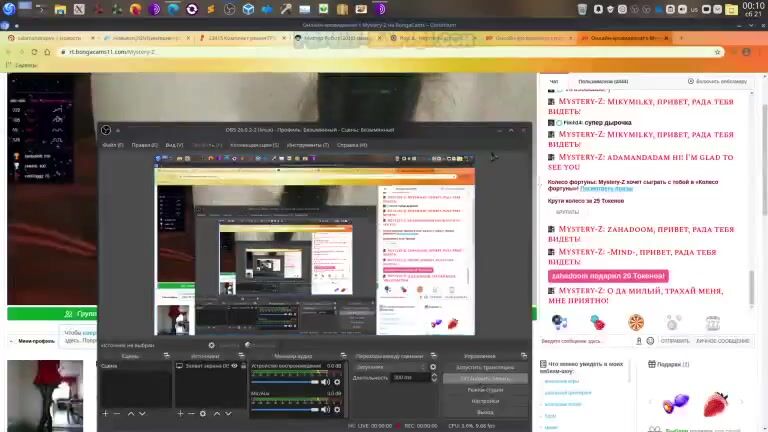The height and width of the screenshot is (432, 768).
Task: Open the fortune wheel icon in chat
Action: click(x=636, y=322)
